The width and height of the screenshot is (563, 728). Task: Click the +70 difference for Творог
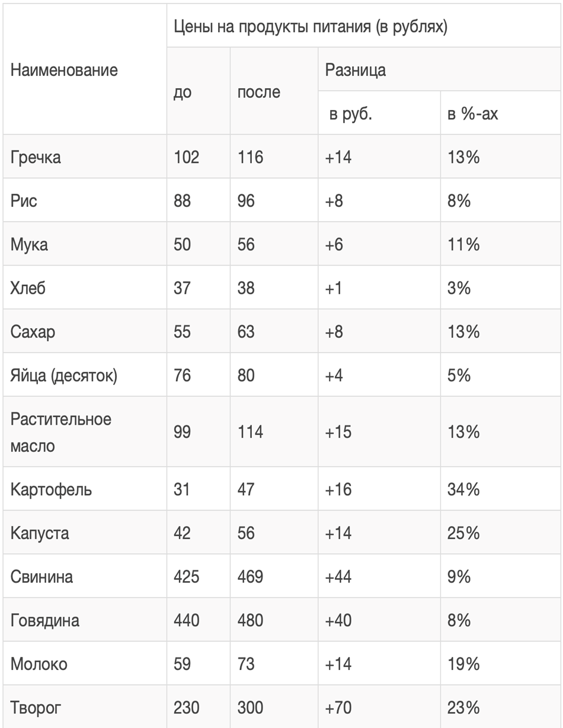pyautogui.click(x=338, y=708)
